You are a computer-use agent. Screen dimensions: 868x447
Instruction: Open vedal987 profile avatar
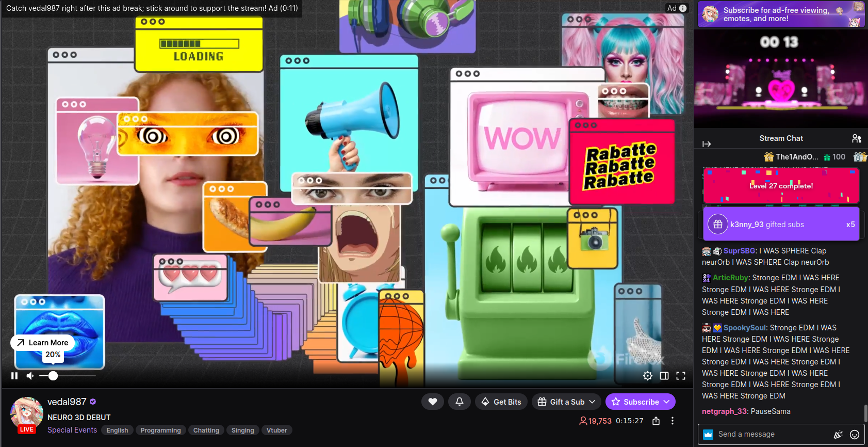(27, 414)
